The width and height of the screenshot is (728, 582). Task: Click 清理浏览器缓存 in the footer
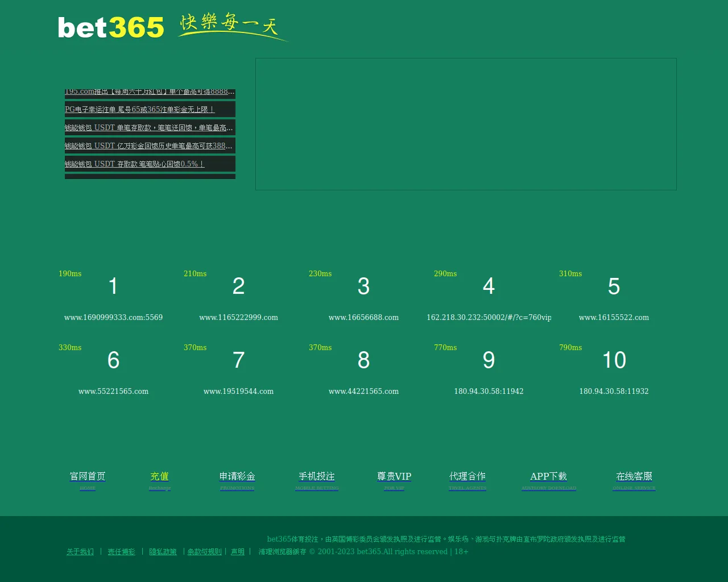point(283,551)
